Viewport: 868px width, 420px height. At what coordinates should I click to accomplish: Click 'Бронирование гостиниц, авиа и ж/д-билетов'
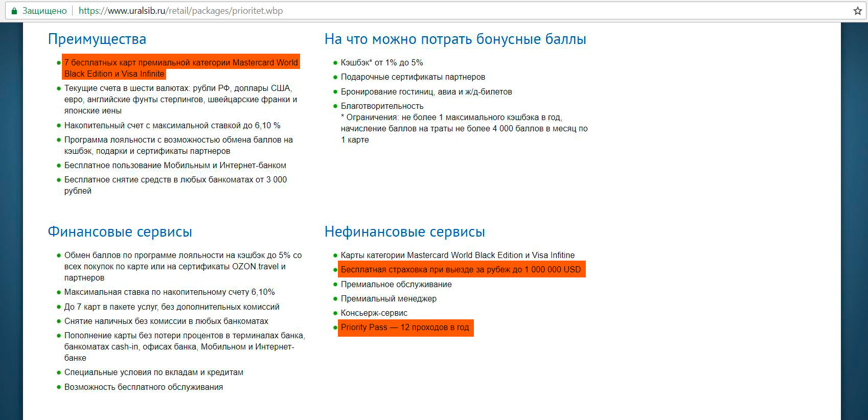tap(426, 92)
